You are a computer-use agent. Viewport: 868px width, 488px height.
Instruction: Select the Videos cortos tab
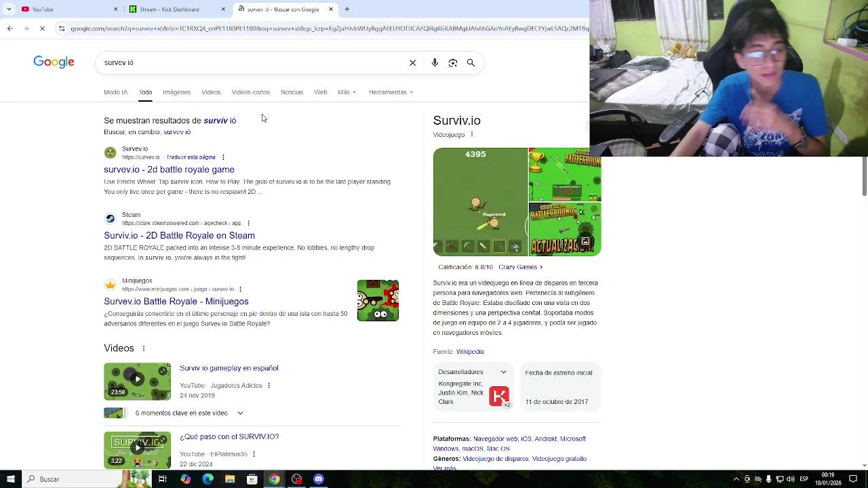(x=250, y=92)
